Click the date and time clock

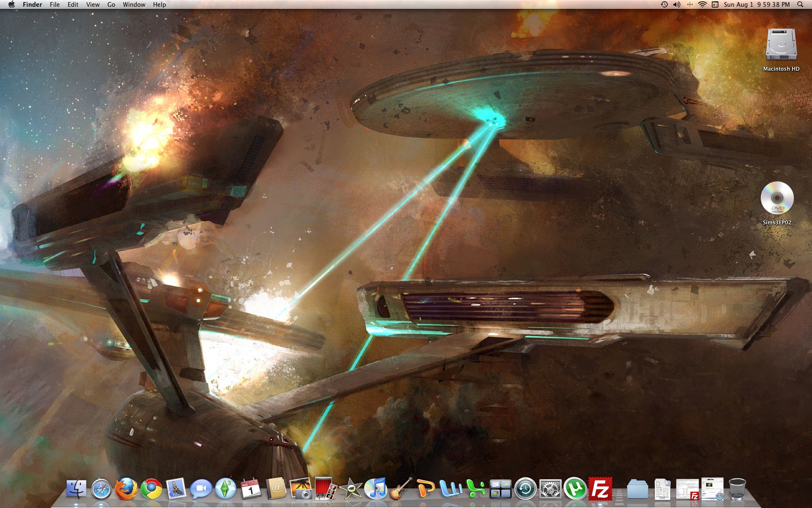pyautogui.click(x=757, y=5)
